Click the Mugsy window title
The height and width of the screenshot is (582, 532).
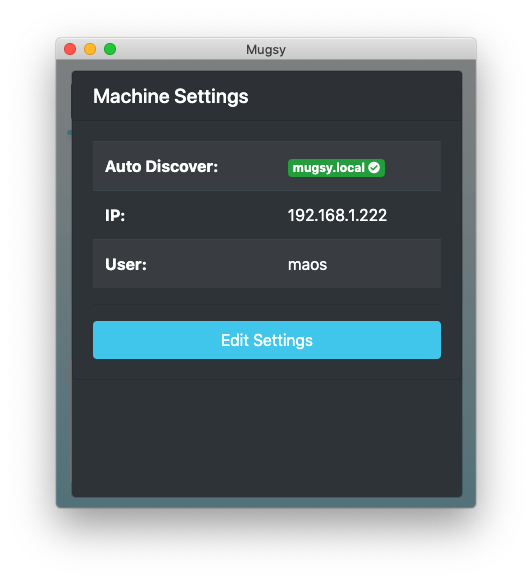[x=266, y=50]
